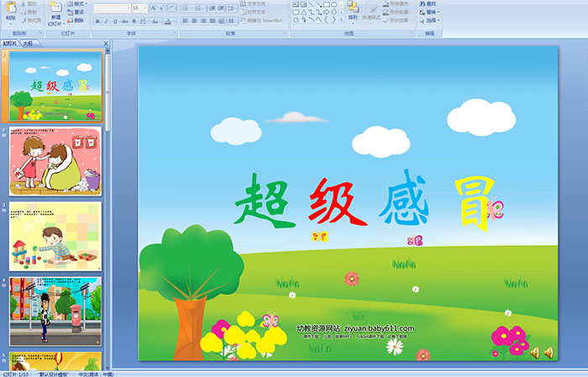
Task: Expand the Layout (版式) dropdown
Action: coord(77,3)
